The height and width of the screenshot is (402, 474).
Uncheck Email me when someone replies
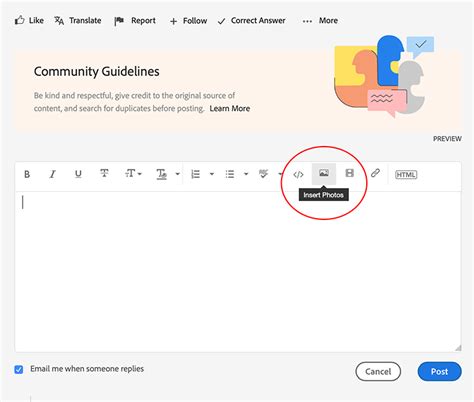point(19,369)
